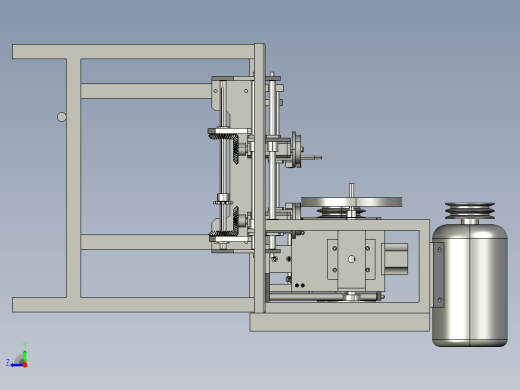
Task: Select the handwheel with protruding shaft
Action: pyautogui.click(x=297, y=149)
